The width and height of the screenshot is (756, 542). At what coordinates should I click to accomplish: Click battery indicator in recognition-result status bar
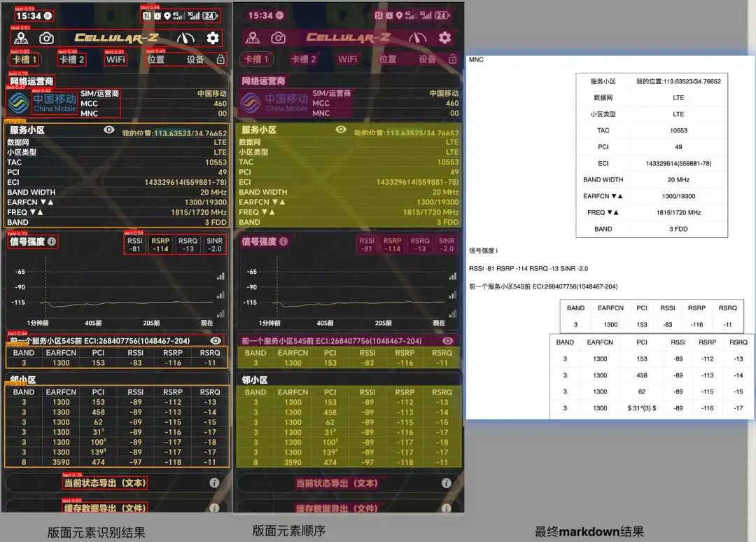tap(210, 15)
